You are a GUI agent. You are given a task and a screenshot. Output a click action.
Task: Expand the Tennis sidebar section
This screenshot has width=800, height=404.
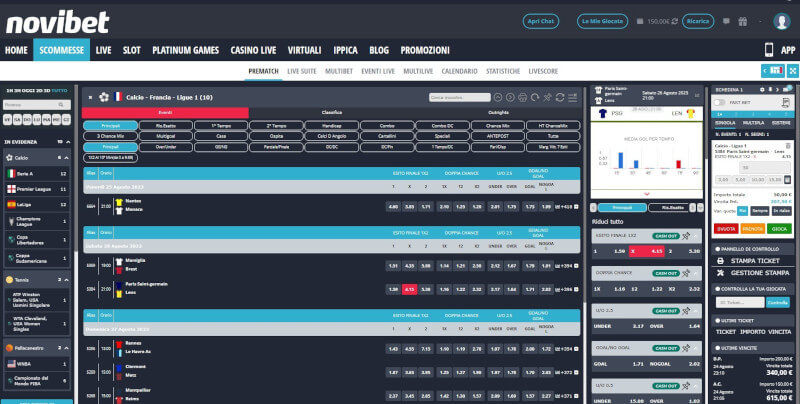[67, 279]
